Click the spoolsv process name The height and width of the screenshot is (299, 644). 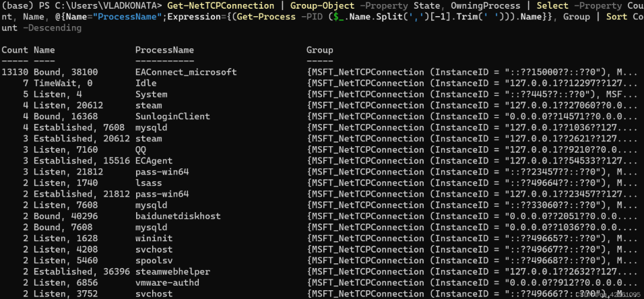click(154, 261)
